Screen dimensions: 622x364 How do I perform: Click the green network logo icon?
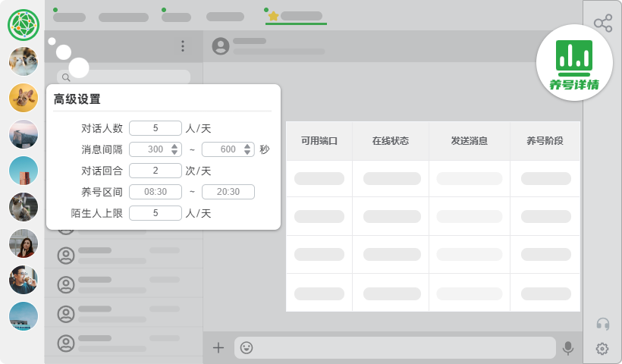(x=24, y=25)
